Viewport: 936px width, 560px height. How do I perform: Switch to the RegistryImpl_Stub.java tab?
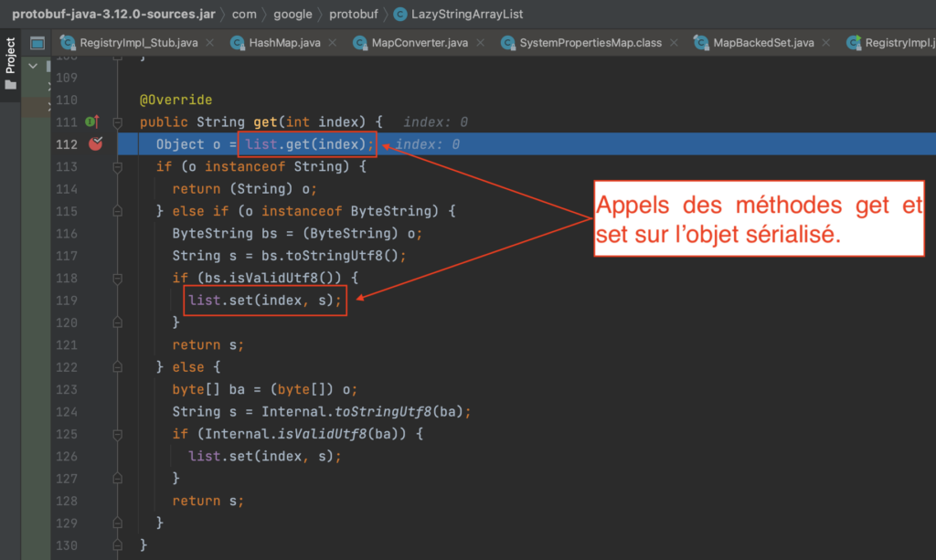[139, 43]
